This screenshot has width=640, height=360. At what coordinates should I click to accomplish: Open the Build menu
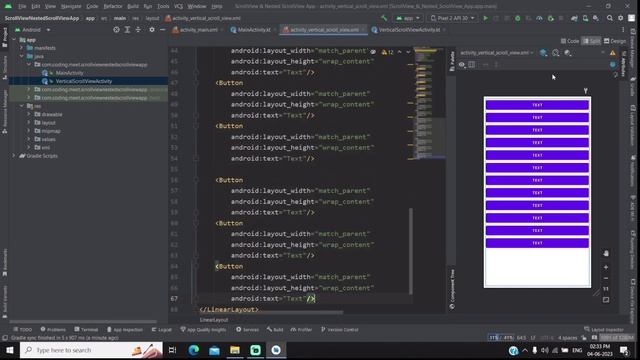click(x=133, y=7)
